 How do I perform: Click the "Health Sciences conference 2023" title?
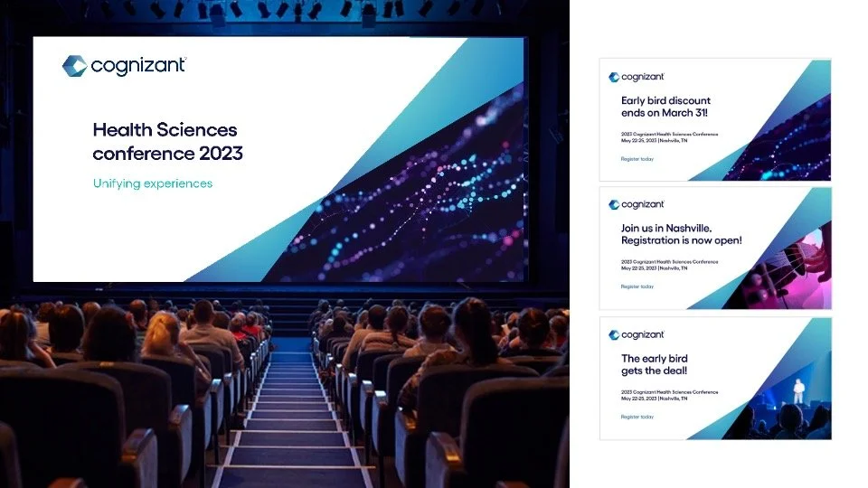(x=168, y=141)
